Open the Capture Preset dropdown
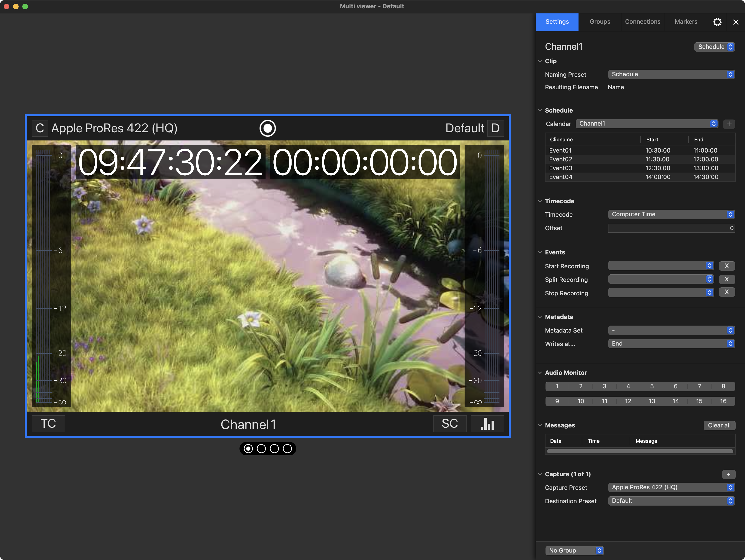Viewport: 745px width, 560px height. (672, 487)
